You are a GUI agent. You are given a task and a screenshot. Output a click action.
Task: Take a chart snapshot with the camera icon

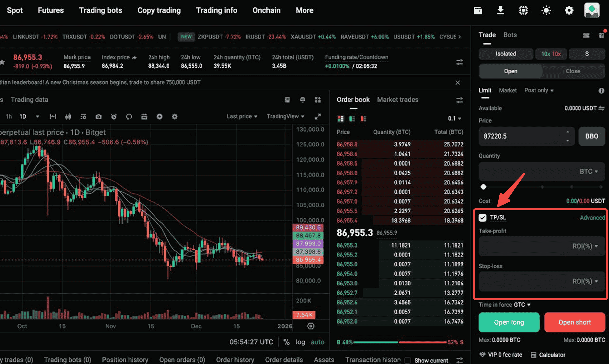tap(98, 116)
